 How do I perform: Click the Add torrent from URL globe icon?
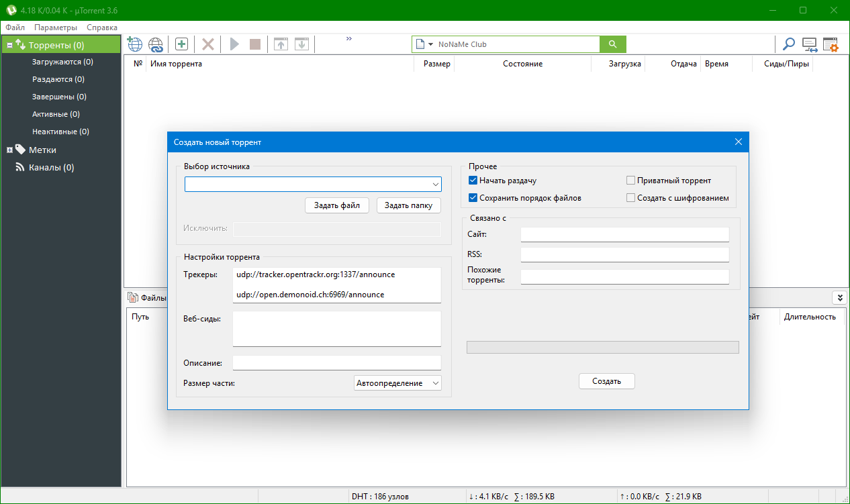click(135, 44)
